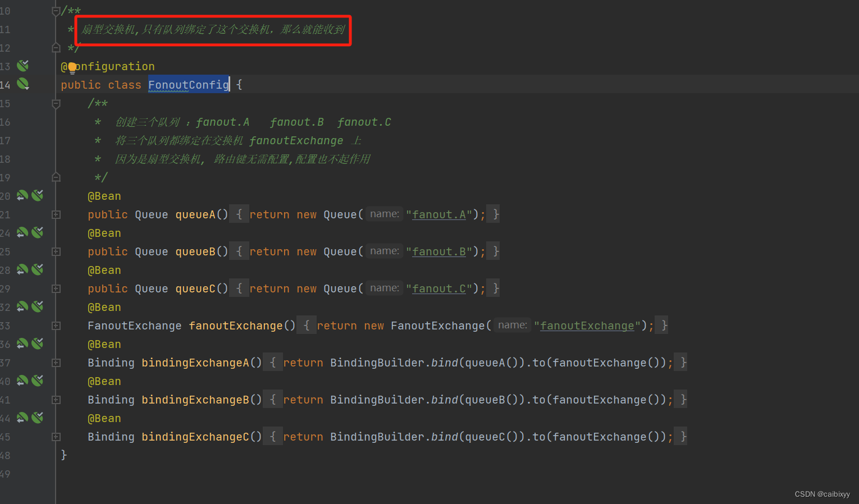859x504 pixels.
Task: Click the arrow navigation gutter icon on line 40
Action: pos(22,381)
